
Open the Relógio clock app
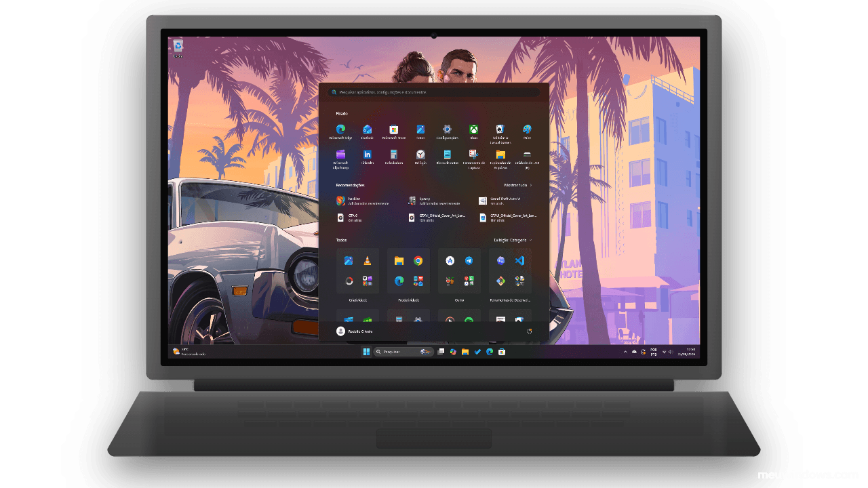pyautogui.click(x=420, y=157)
